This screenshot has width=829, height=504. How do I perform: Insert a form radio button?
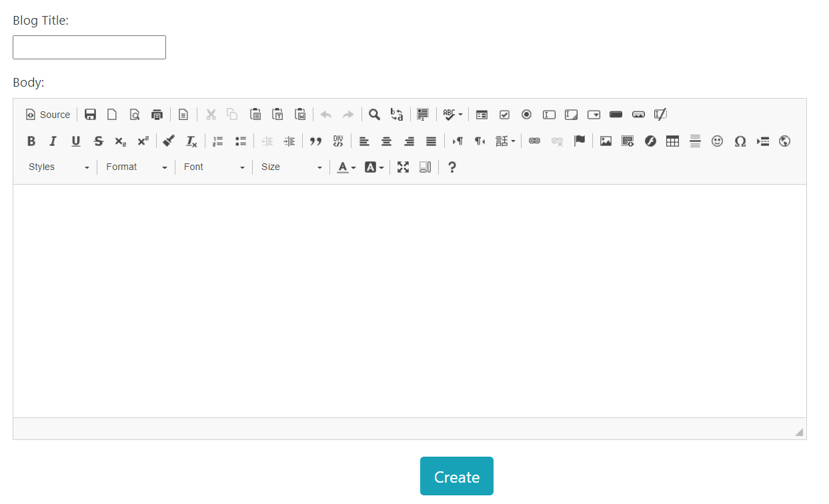tap(526, 114)
